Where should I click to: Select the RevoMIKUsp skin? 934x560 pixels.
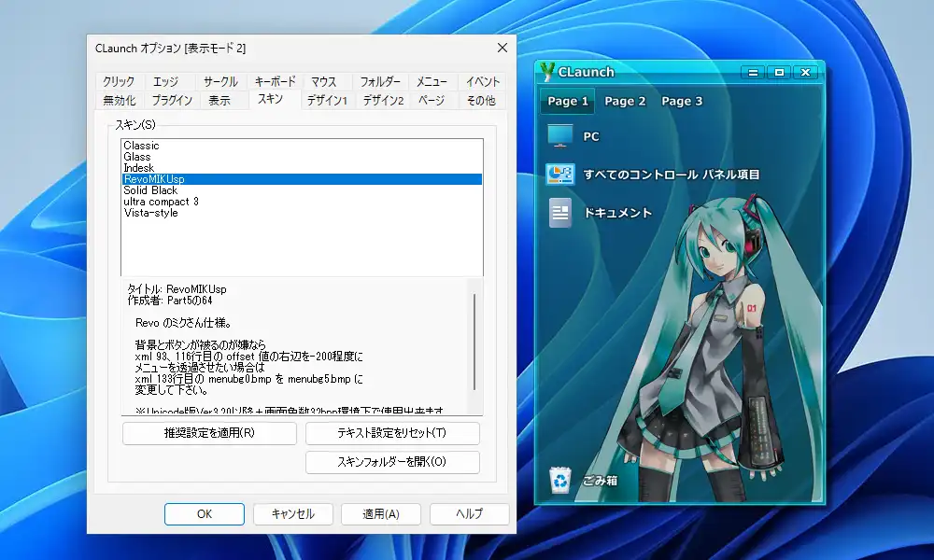point(302,179)
